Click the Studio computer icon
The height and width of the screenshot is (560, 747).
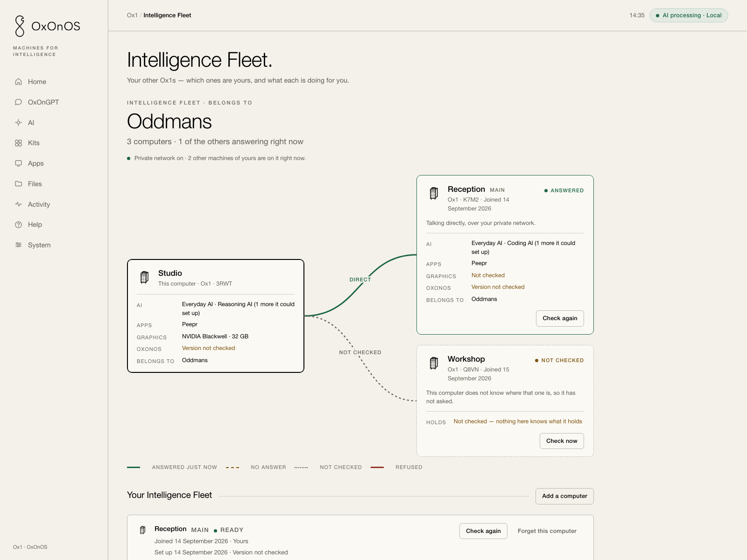click(x=144, y=277)
